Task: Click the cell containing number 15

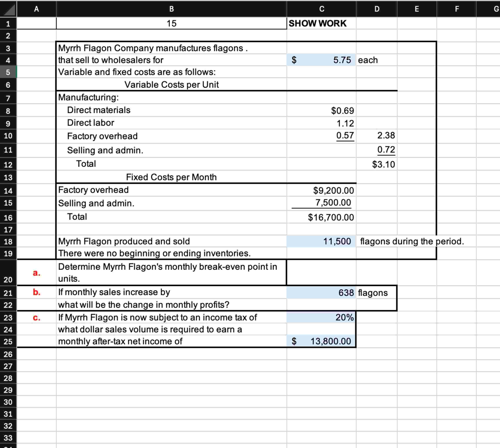Action: click(171, 23)
